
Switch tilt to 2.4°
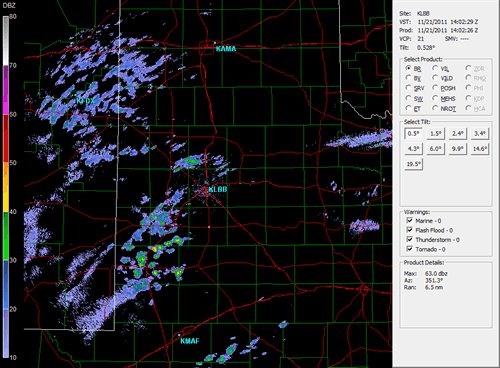pos(457,134)
